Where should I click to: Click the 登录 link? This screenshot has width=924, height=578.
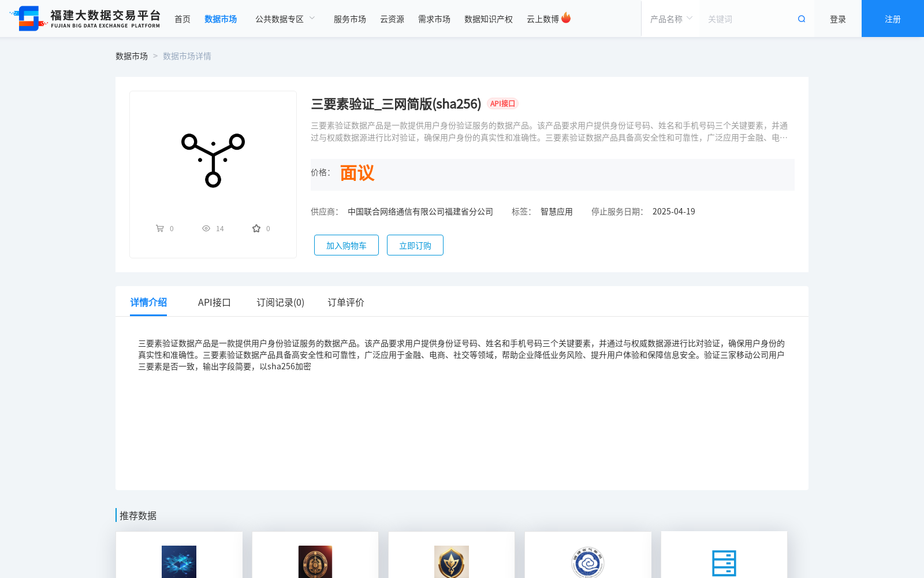[838, 19]
